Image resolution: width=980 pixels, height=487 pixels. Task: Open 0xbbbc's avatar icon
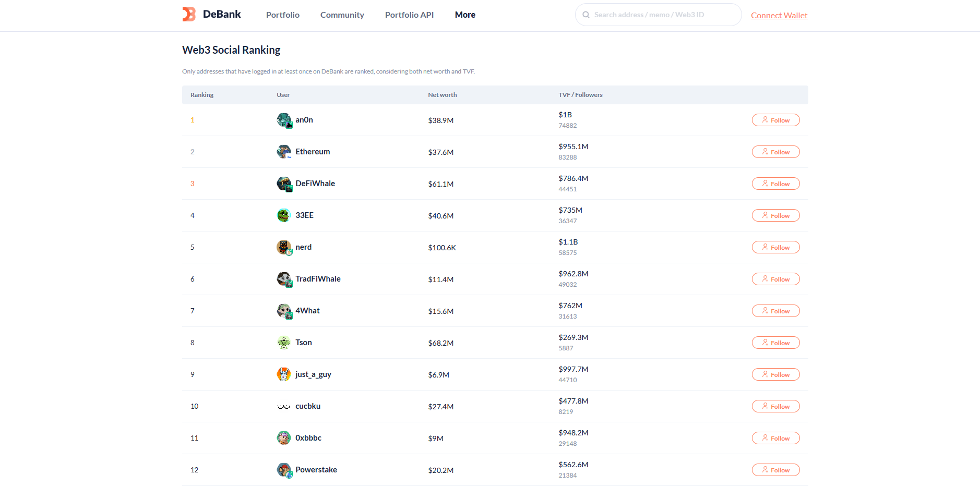click(x=284, y=438)
